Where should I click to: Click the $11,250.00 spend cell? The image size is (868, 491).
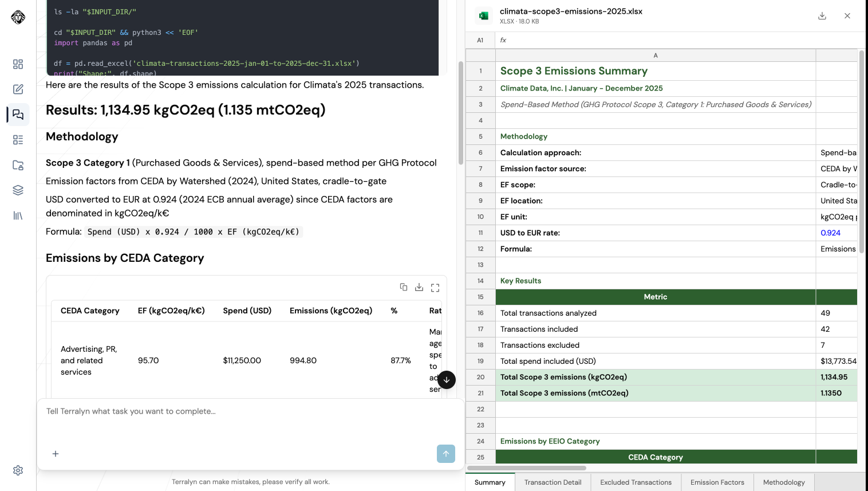[242, 360]
